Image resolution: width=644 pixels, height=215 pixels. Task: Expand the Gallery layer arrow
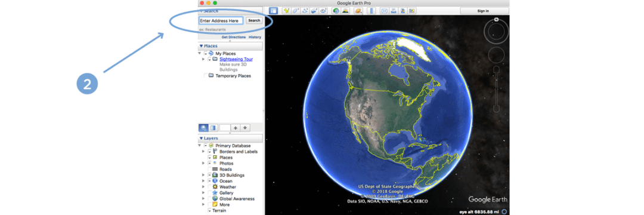(x=203, y=193)
